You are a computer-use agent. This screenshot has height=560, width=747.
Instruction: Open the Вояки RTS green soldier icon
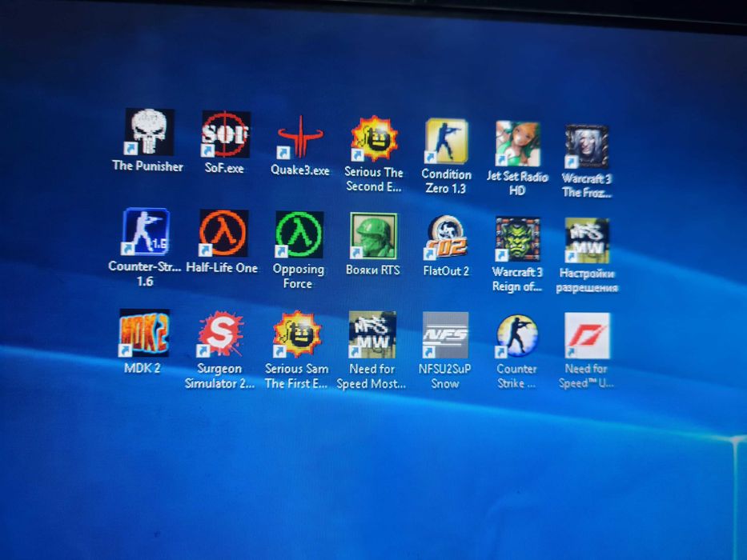(373, 236)
